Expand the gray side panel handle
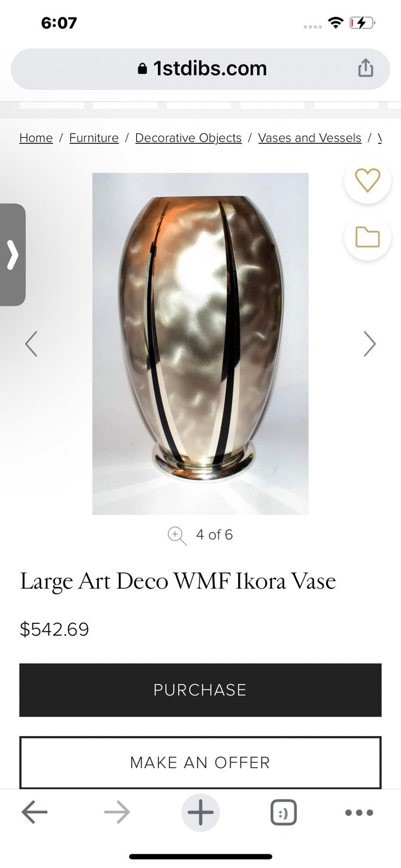 (x=12, y=255)
